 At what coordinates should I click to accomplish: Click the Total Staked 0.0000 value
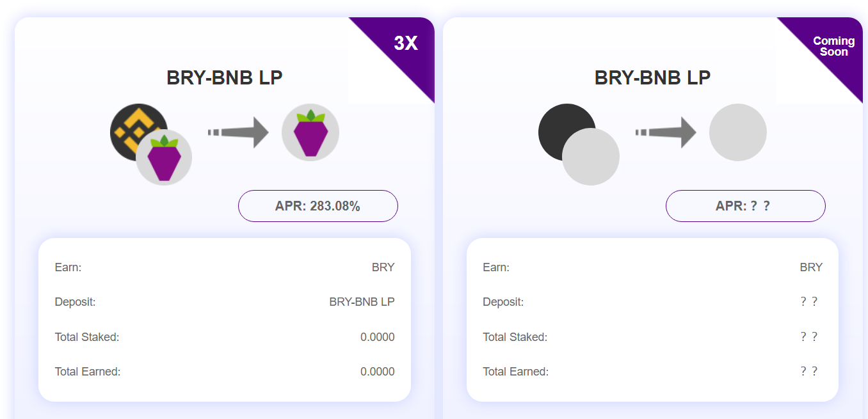377,337
